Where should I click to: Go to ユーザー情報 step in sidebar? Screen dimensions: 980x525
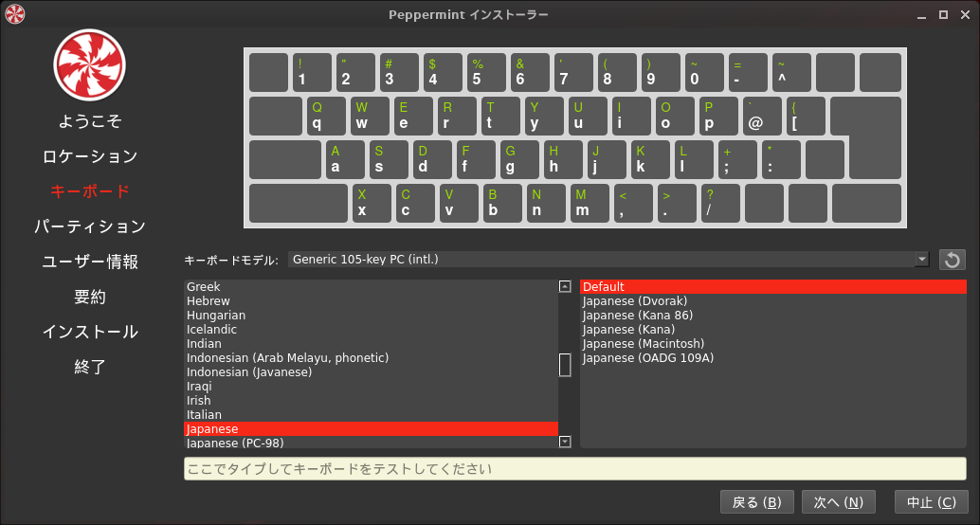coord(90,262)
